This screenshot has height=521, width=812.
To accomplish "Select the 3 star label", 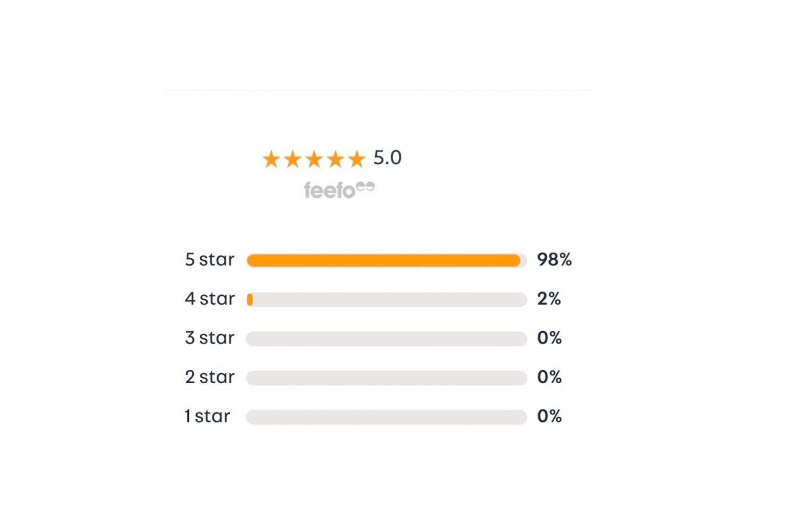I will coord(210,338).
